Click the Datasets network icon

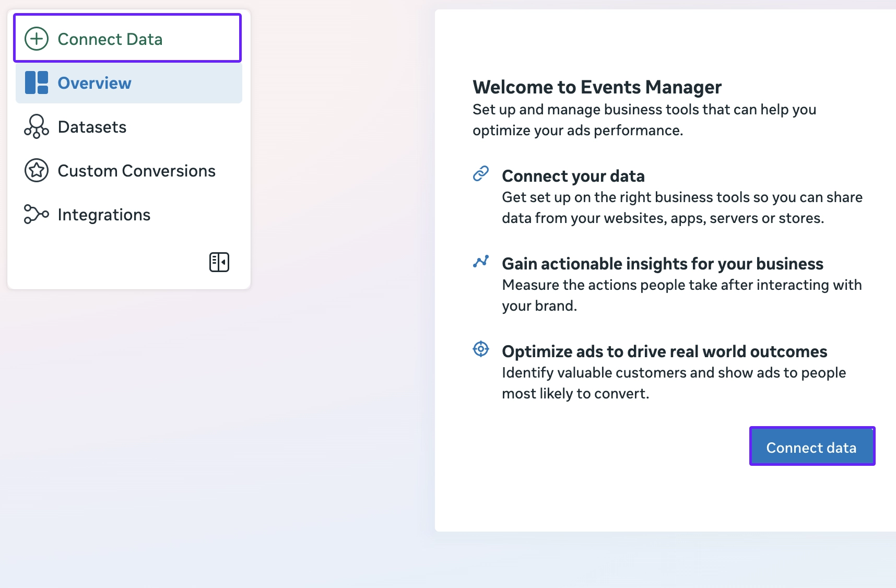(36, 126)
